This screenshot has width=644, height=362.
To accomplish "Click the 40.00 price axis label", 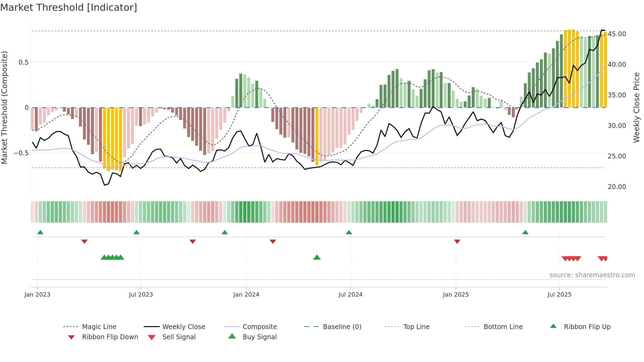I will pyautogui.click(x=617, y=65).
